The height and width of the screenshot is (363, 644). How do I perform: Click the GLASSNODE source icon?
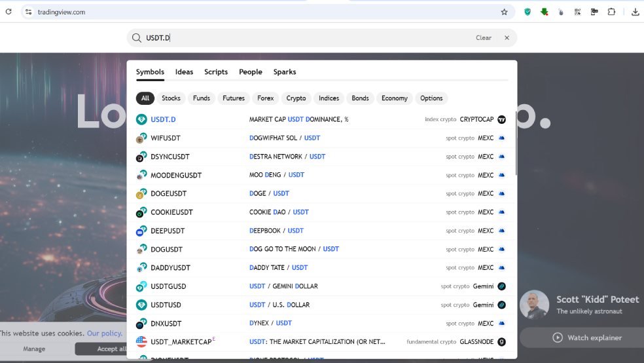tap(501, 341)
